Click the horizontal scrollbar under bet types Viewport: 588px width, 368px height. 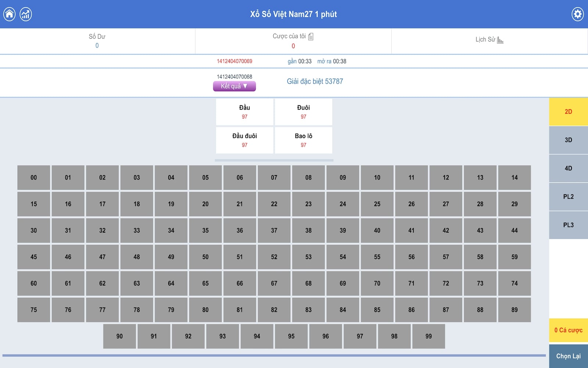(x=274, y=160)
